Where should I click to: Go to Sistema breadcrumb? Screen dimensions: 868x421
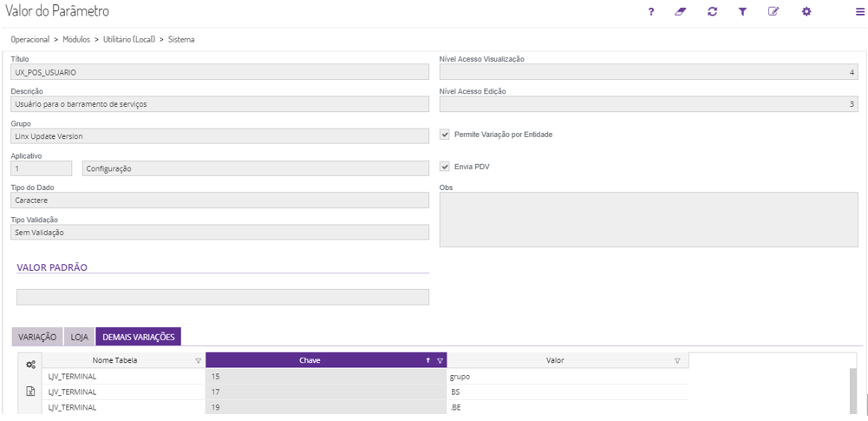coord(181,39)
